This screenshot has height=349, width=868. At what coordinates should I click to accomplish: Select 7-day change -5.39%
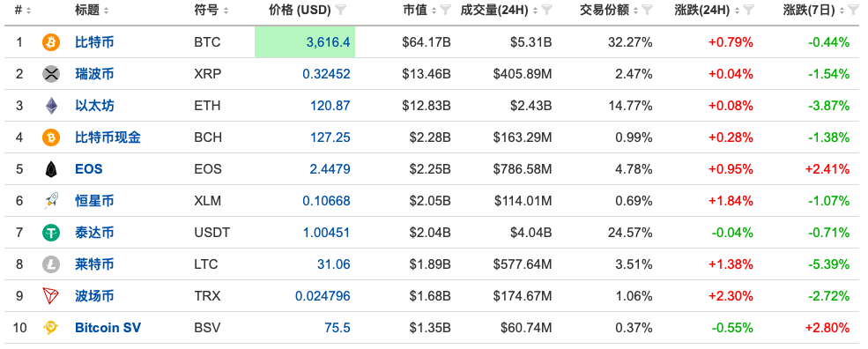pyautogui.click(x=828, y=264)
